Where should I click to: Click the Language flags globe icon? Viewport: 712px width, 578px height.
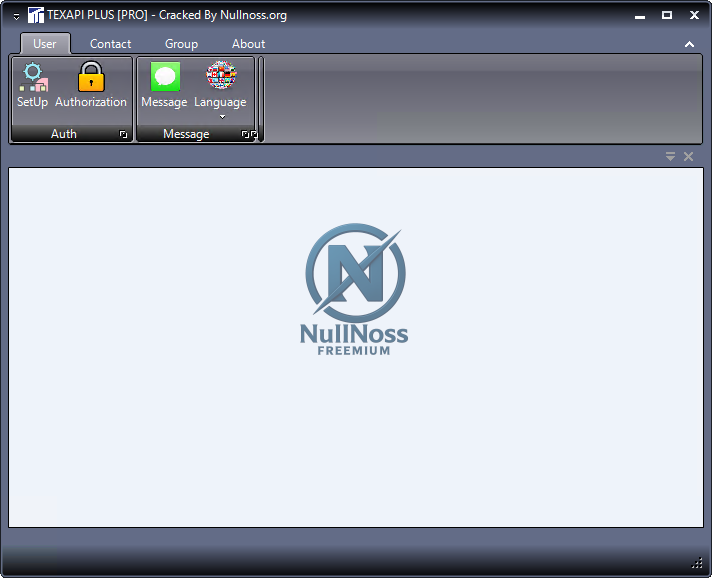point(220,77)
